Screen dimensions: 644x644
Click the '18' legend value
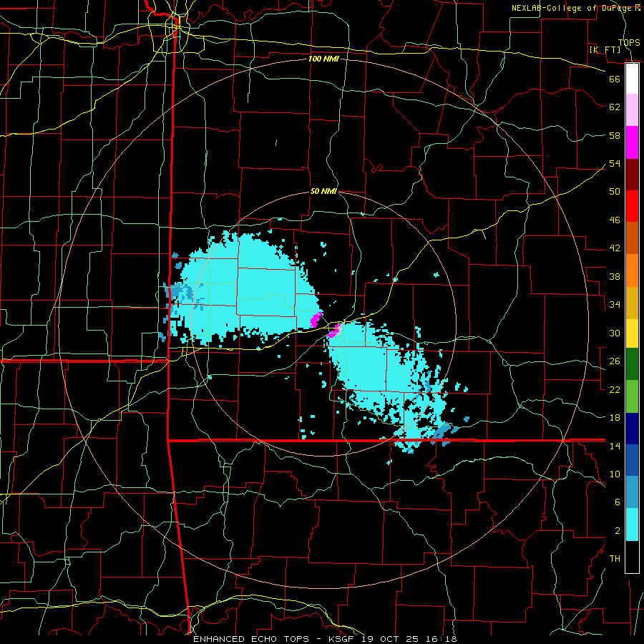tap(615, 418)
